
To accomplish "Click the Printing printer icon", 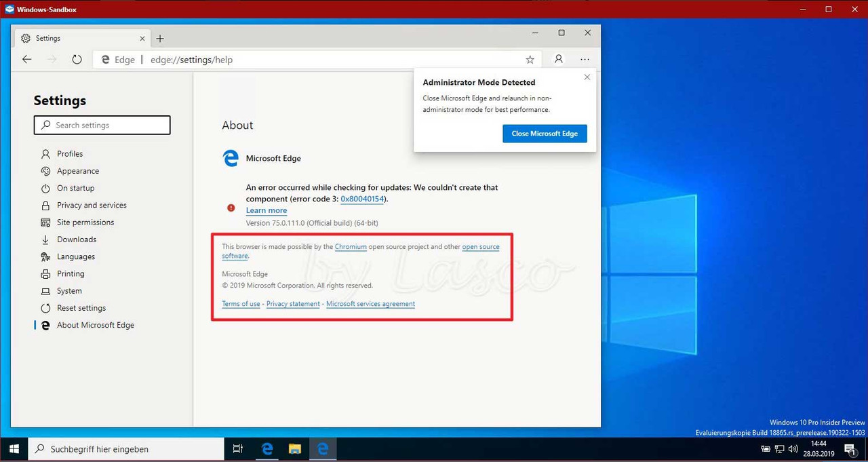I will tap(45, 274).
